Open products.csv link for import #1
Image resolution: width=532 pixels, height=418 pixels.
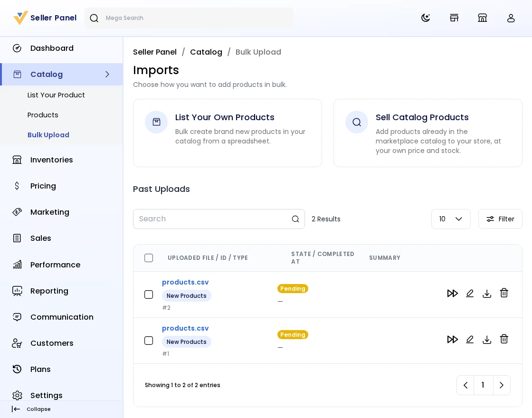click(185, 328)
